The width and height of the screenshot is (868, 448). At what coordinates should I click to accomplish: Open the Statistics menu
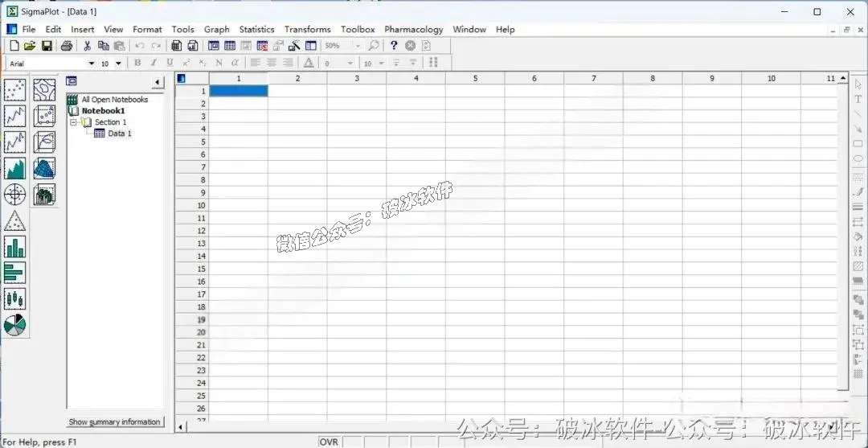pyautogui.click(x=256, y=29)
